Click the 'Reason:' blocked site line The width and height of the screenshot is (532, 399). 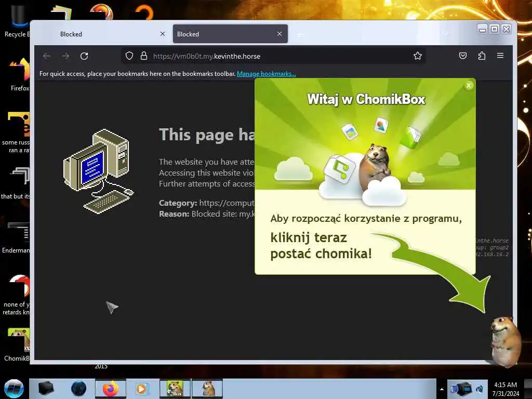(207, 214)
